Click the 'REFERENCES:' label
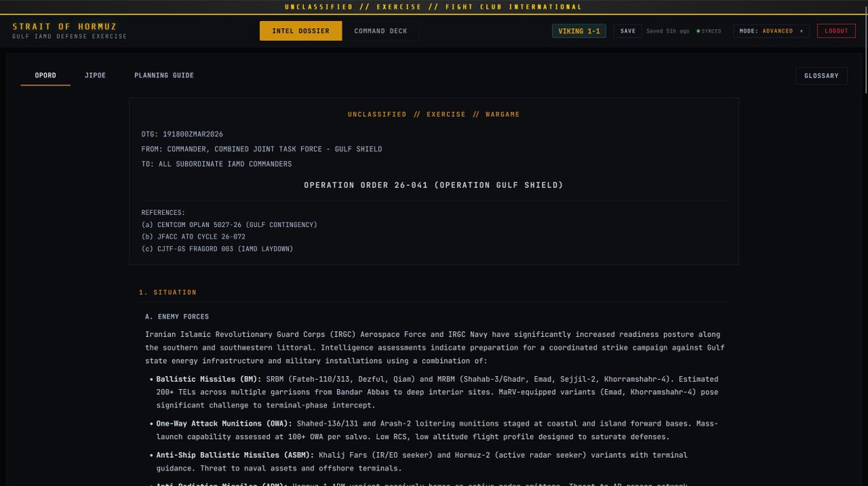 pos(163,213)
